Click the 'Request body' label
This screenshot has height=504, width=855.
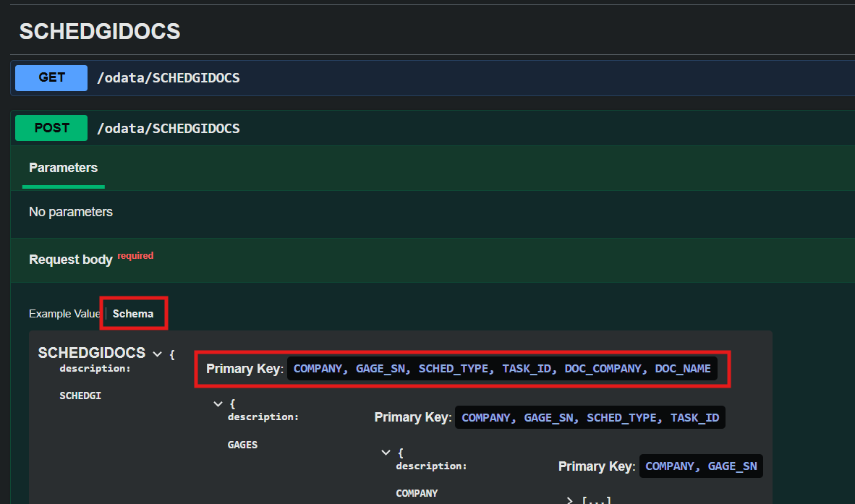click(x=71, y=260)
